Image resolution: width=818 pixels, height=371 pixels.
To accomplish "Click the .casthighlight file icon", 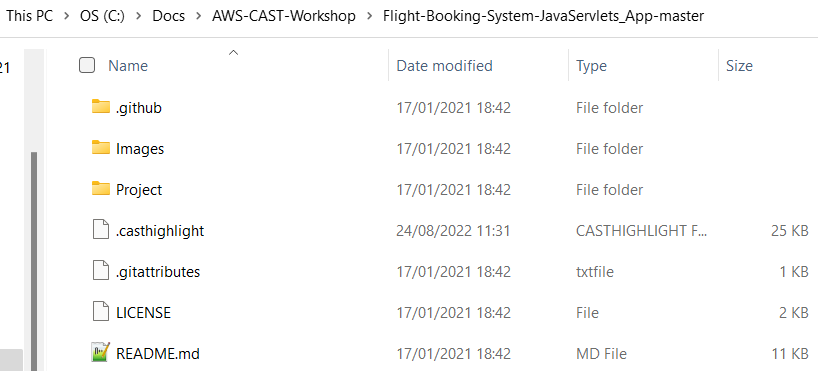I will click(x=101, y=230).
